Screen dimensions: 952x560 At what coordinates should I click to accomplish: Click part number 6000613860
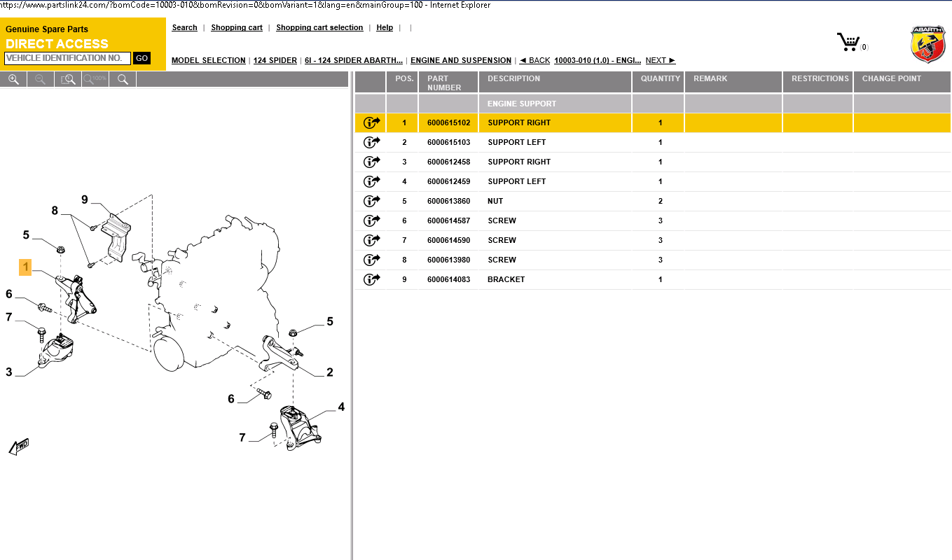[449, 201]
